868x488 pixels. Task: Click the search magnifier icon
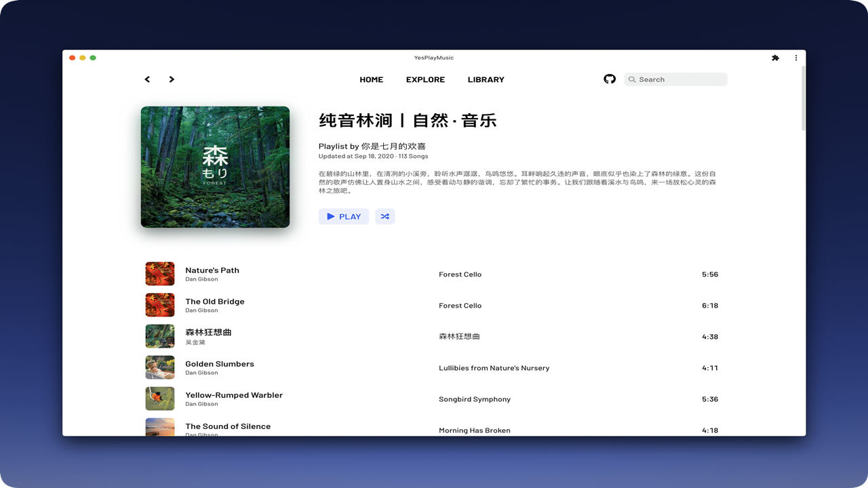tap(632, 79)
